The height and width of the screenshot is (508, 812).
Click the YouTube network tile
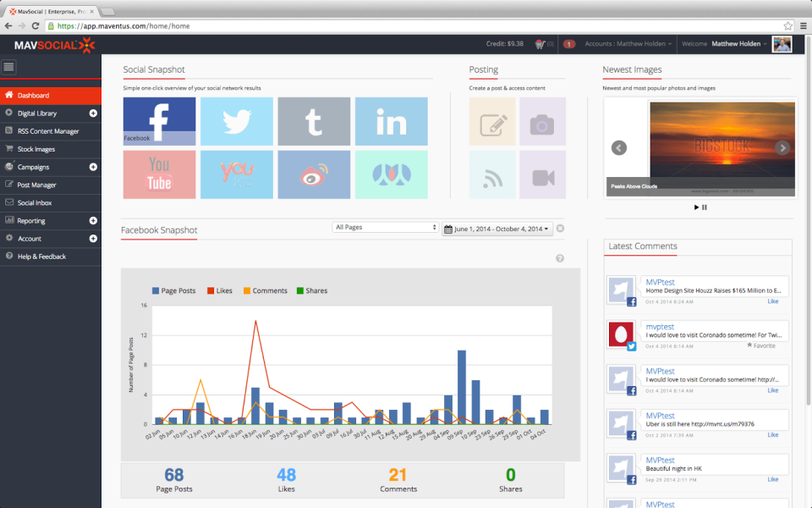(x=160, y=174)
